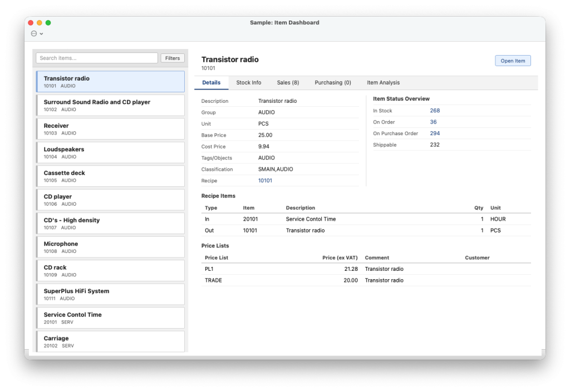Open the ellipsis action menu icon

click(34, 33)
